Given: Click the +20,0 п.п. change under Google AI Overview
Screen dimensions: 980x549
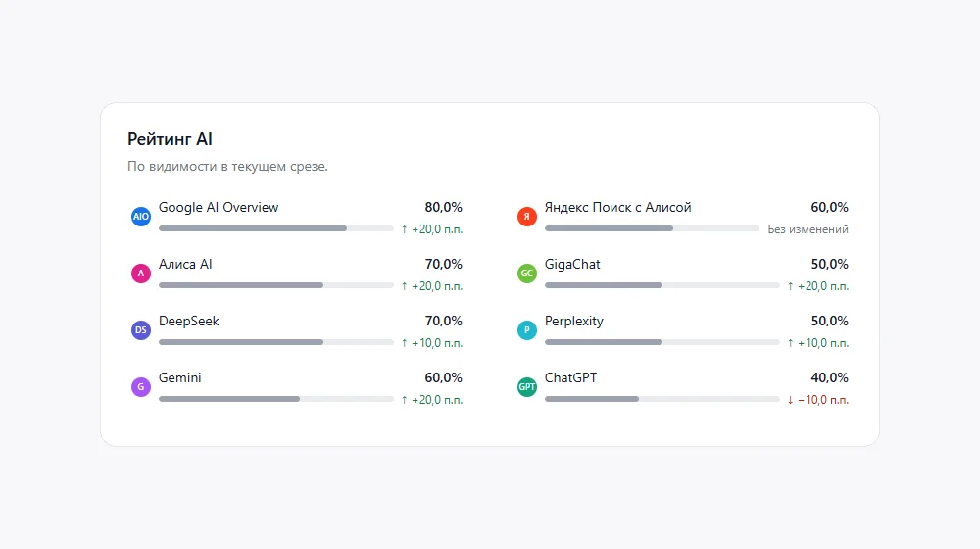Looking at the screenshot, I should tap(432, 229).
